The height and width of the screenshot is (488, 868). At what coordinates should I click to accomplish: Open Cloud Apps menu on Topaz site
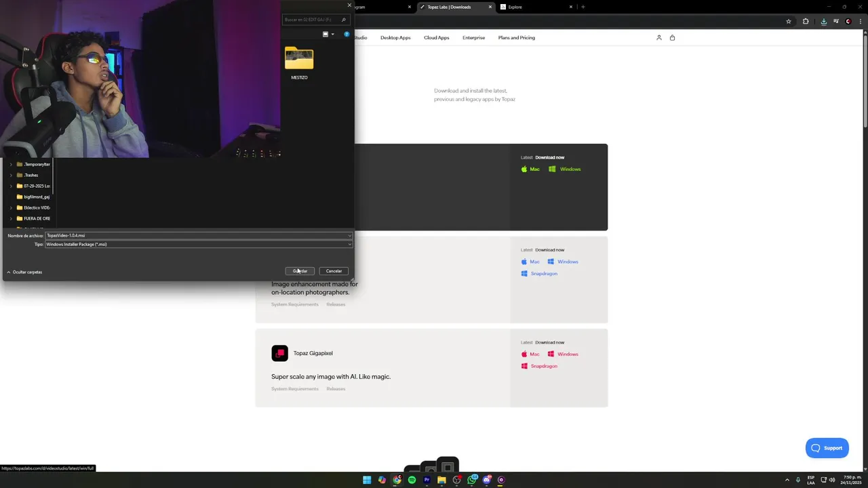[x=437, y=37]
